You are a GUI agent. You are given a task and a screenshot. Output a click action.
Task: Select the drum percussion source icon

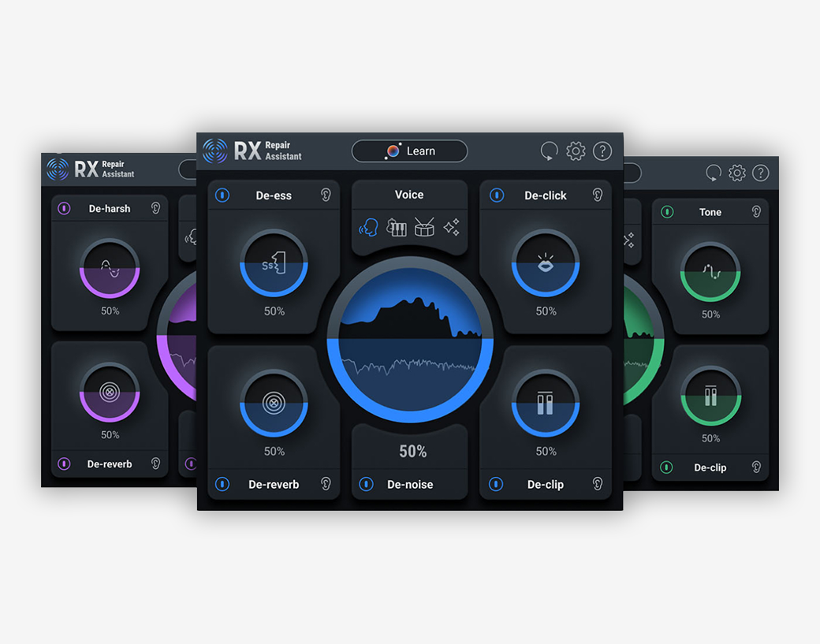click(x=424, y=227)
